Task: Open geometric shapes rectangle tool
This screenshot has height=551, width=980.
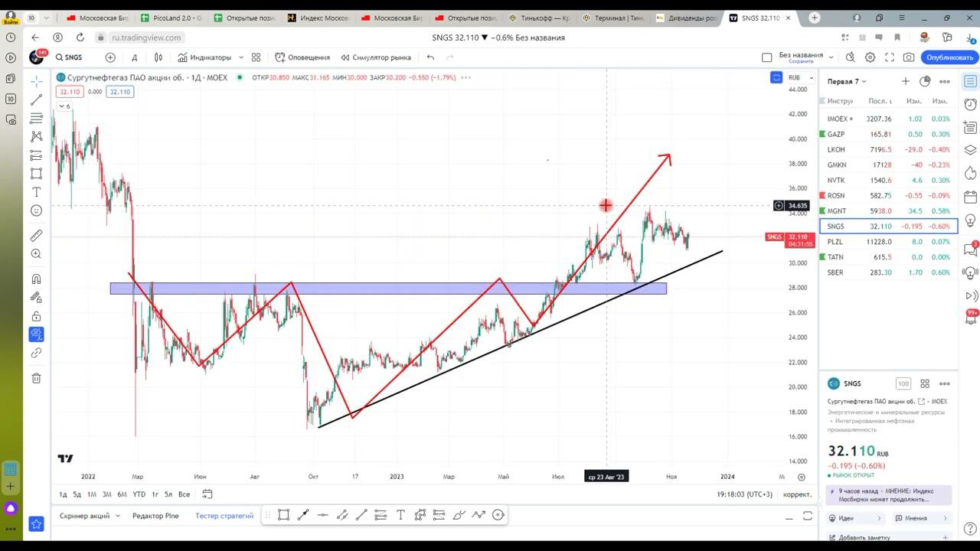Action: coord(36,174)
